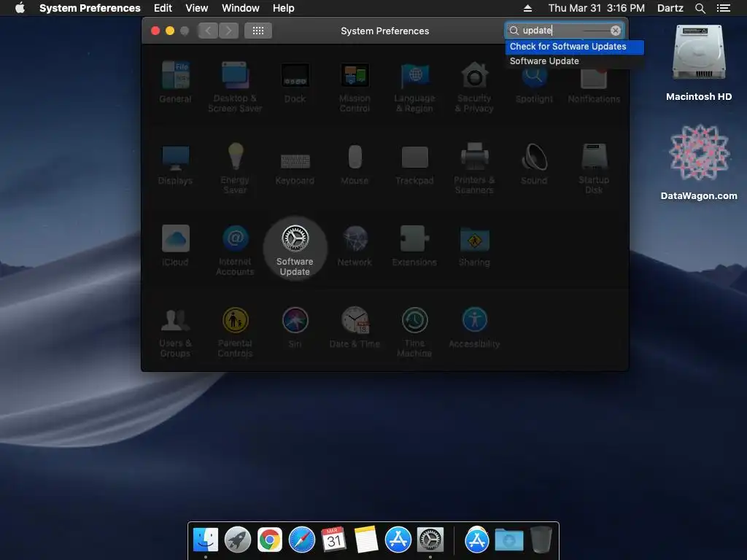Image resolution: width=747 pixels, height=560 pixels.
Task: Select Check for Software Updates suggestion
Action: click(x=574, y=47)
